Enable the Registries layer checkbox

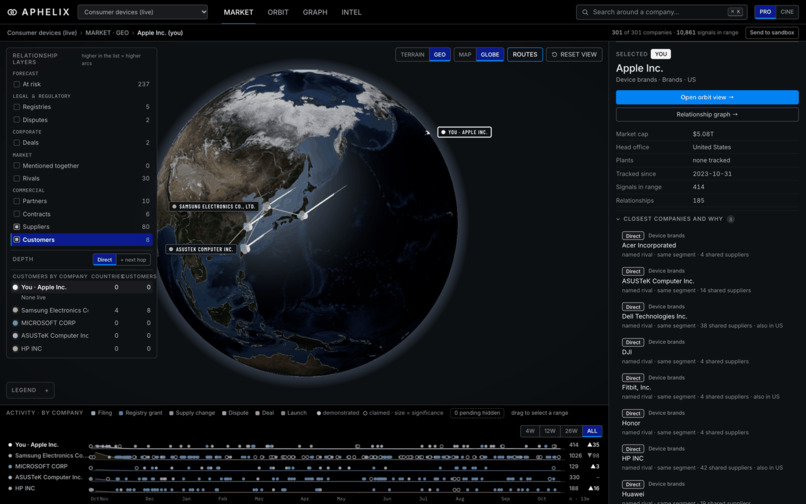(x=16, y=107)
